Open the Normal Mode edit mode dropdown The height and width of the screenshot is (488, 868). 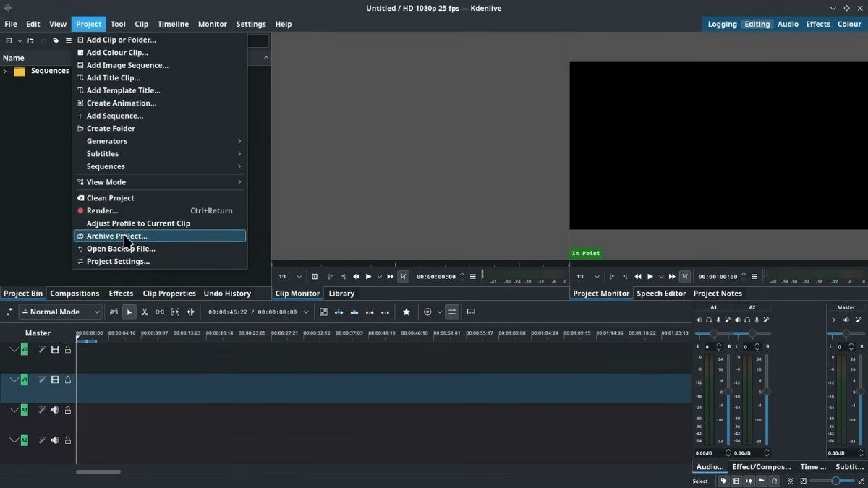[x=61, y=312]
